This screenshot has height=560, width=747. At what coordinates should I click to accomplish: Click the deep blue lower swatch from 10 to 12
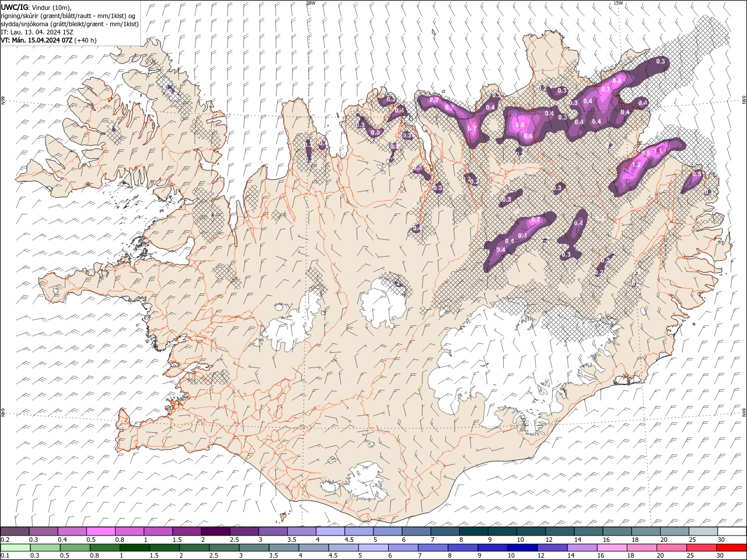pos(522,548)
